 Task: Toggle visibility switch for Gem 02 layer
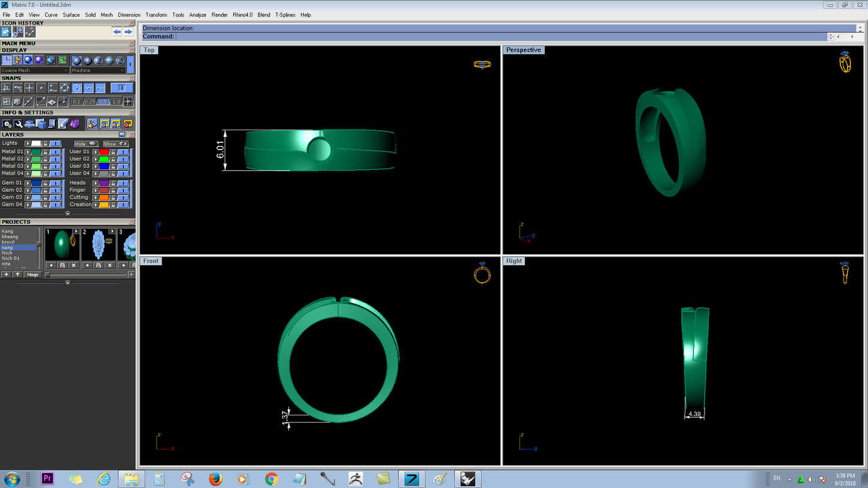click(x=55, y=190)
